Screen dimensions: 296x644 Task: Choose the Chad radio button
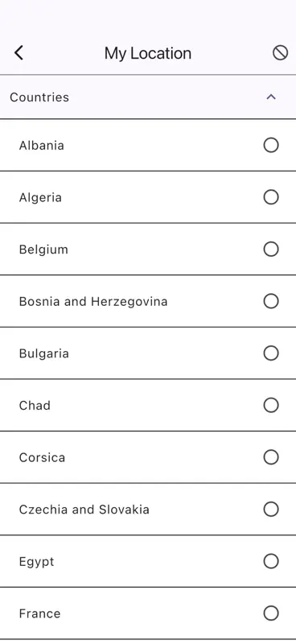click(271, 406)
